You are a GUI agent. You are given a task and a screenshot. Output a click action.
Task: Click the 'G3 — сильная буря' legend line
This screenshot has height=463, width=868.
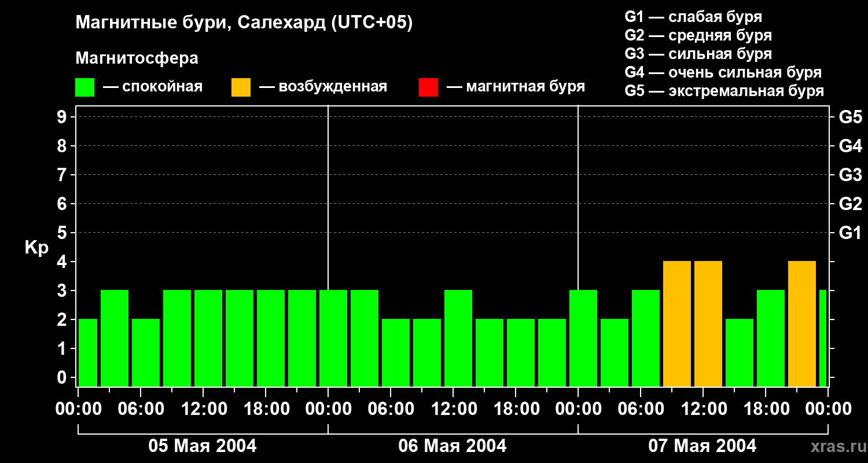coord(698,54)
